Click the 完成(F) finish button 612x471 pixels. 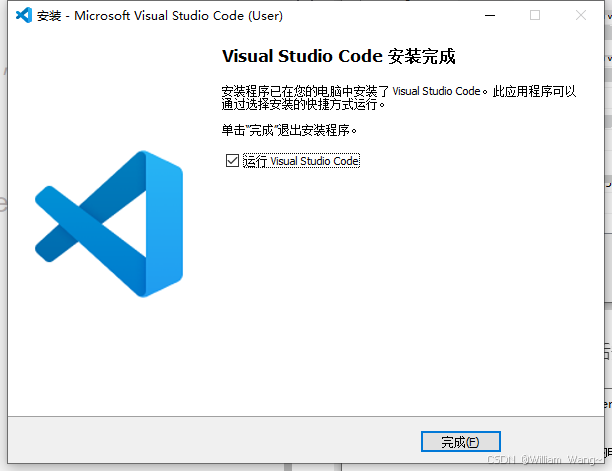(x=461, y=442)
